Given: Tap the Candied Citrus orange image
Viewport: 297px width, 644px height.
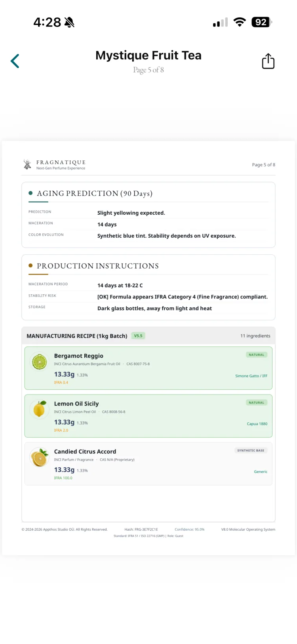Looking at the screenshot, I should 39,457.
